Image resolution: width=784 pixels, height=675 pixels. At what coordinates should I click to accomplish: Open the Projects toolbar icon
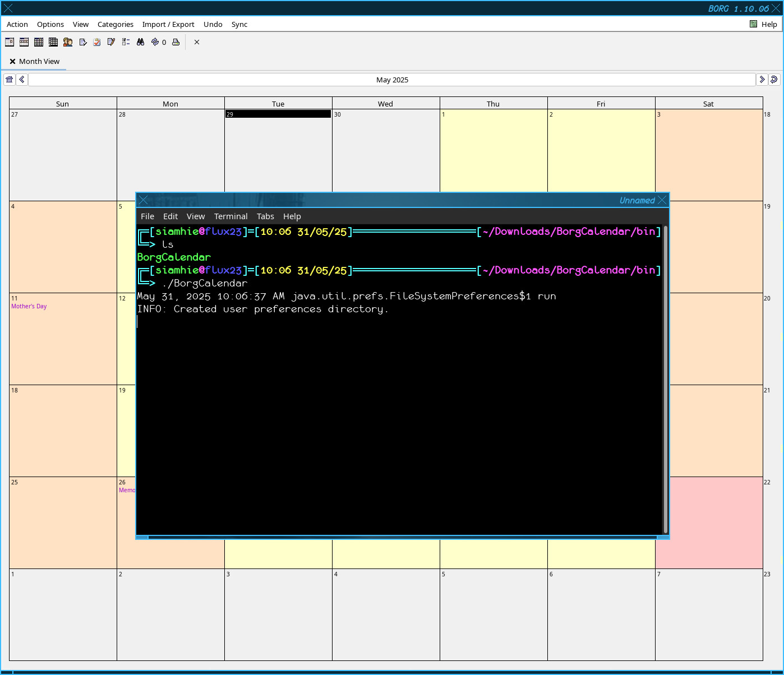click(x=82, y=42)
